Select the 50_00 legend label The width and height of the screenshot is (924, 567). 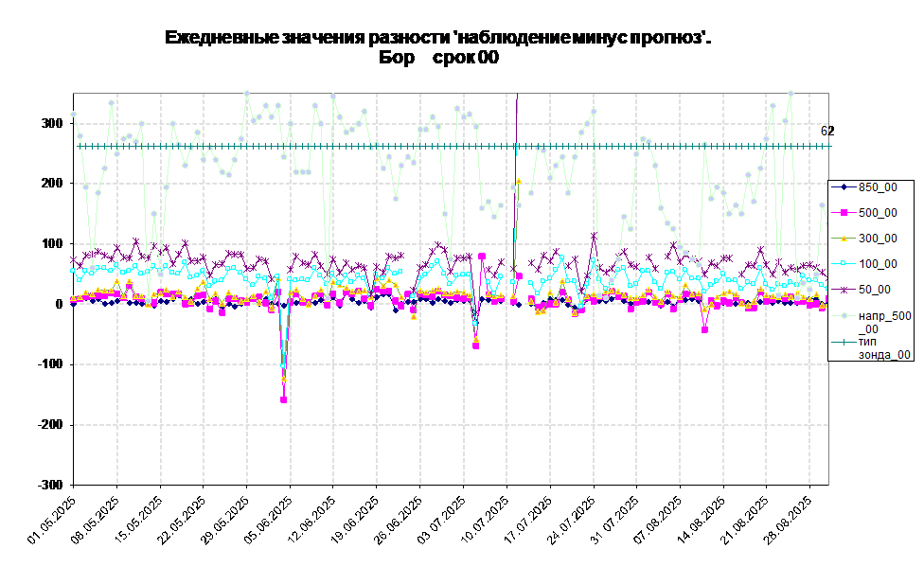(x=875, y=290)
